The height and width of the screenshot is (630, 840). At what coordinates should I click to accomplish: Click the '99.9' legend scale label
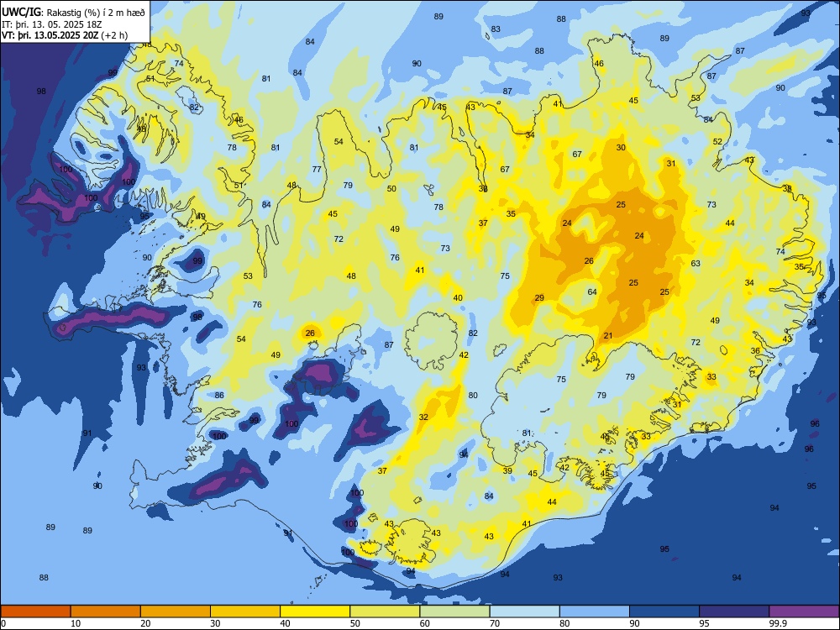tap(777, 623)
